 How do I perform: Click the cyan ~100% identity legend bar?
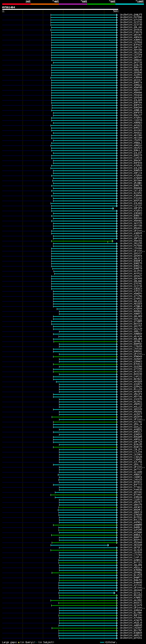(x=130, y=4)
